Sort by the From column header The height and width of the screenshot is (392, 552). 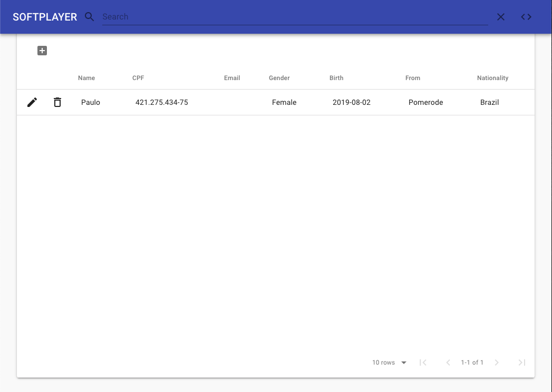(413, 78)
